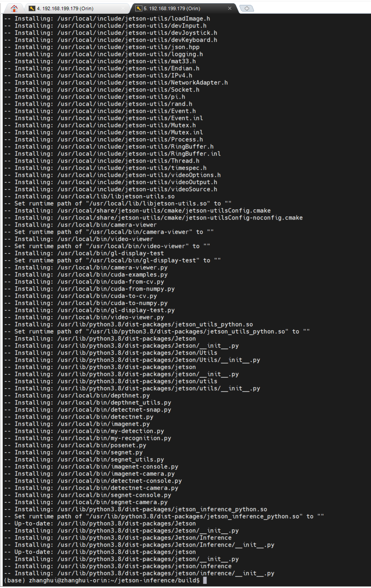
Task: Click the home icon in tab bar
Action: coord(14,8)
